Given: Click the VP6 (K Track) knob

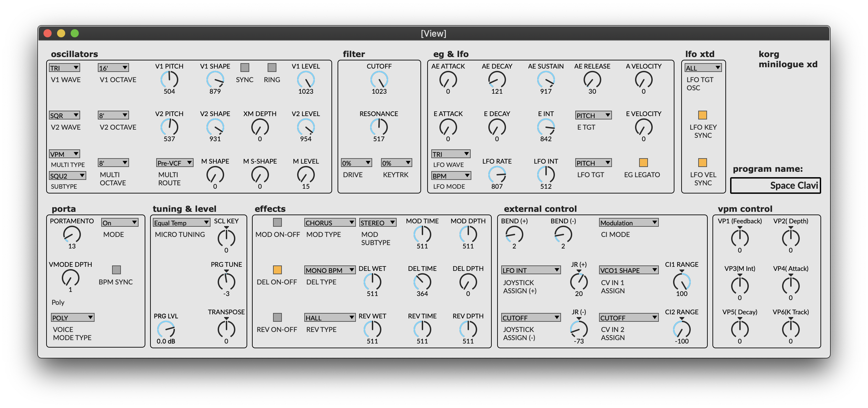Looking at the screenshot, I should click(x=791, y=329).
